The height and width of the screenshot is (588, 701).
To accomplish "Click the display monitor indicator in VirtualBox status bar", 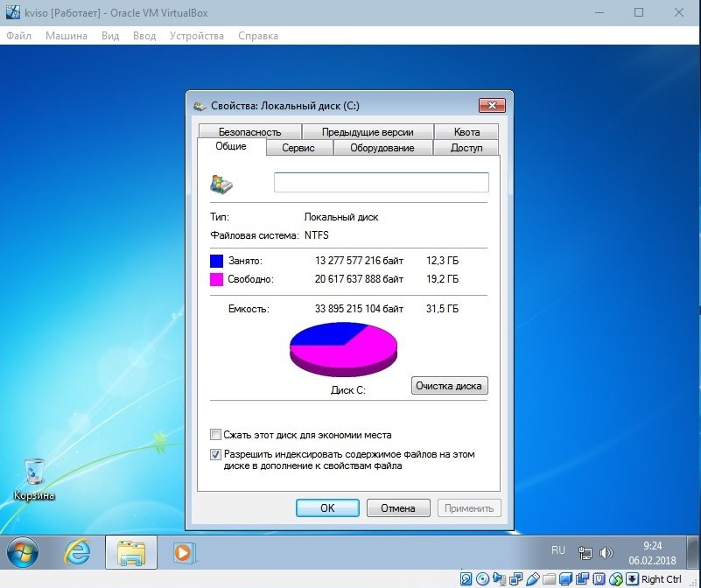I will point(565,579).
